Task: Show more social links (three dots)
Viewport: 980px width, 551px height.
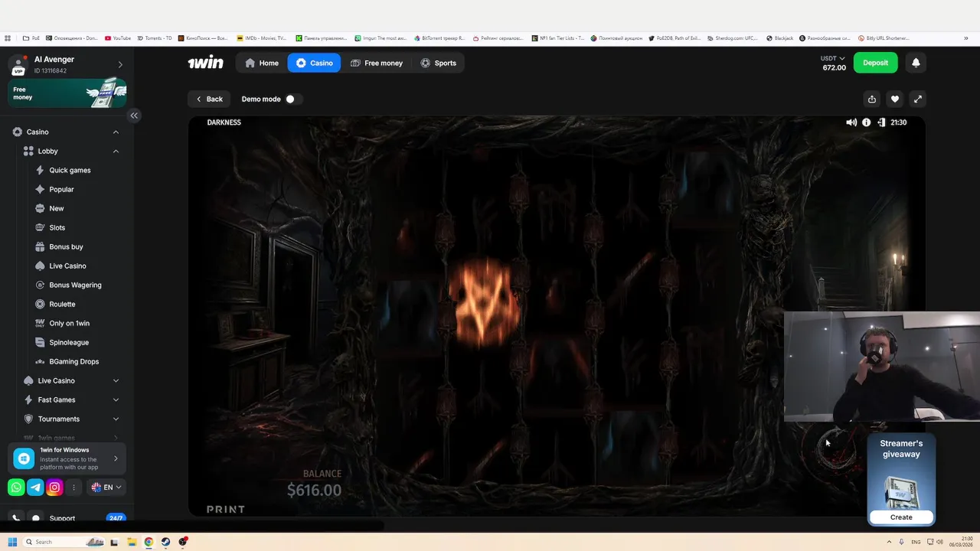Action: pos(73,487)
